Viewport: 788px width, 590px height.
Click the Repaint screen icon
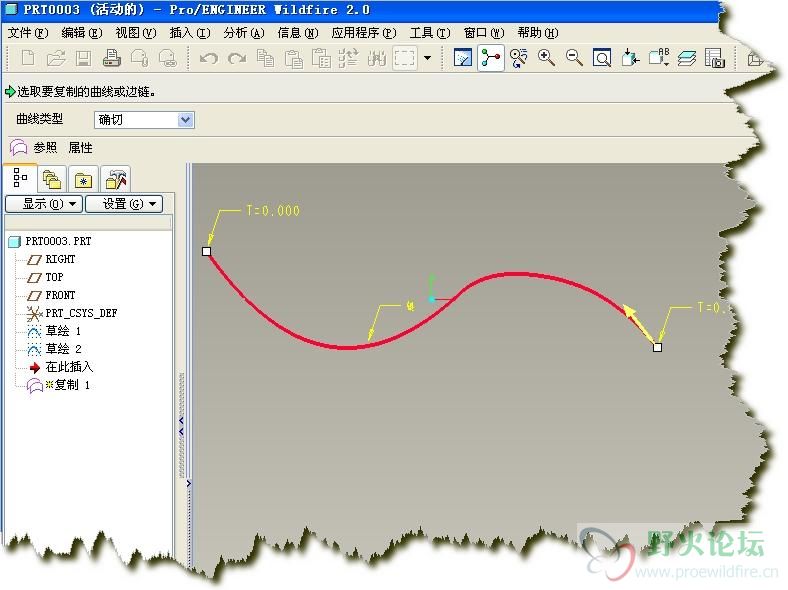coord(462,58)
